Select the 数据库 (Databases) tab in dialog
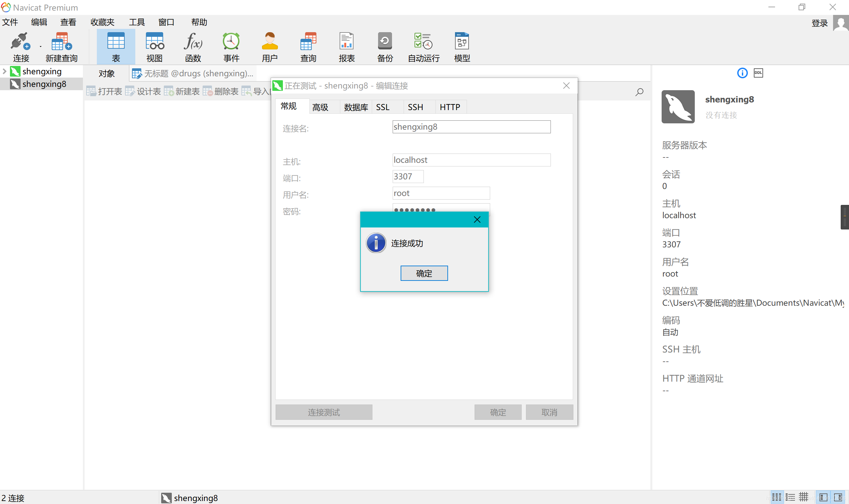The image size is (849, 504). (356, 107)
